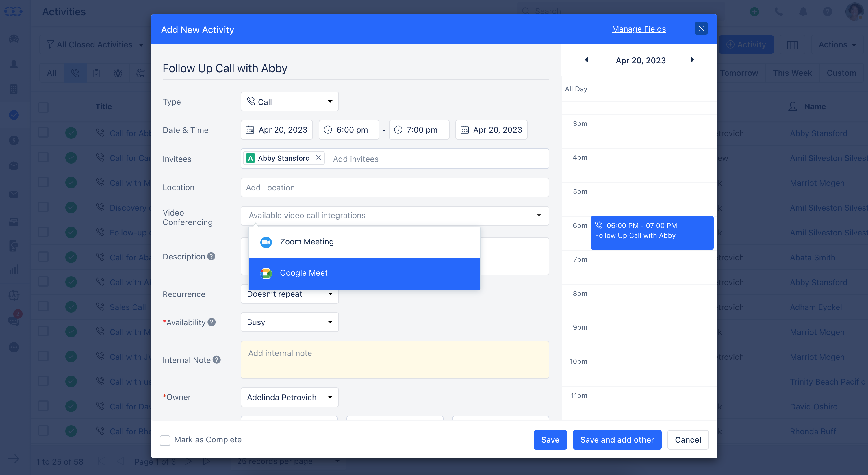Close the Add New Activity dialog

pyautogui.click(x=701, y=28)
